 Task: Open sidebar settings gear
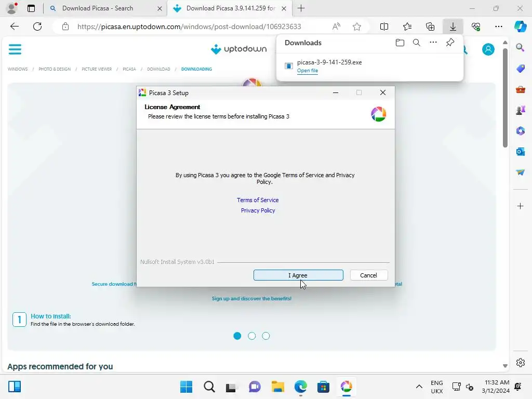tap(520, 363)
